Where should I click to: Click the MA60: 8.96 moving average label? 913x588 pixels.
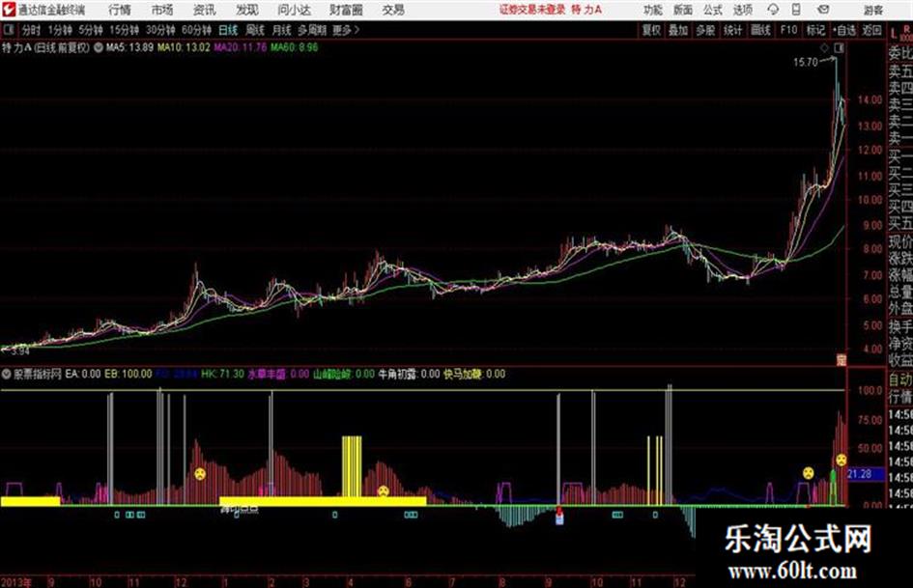click(294, 47)
